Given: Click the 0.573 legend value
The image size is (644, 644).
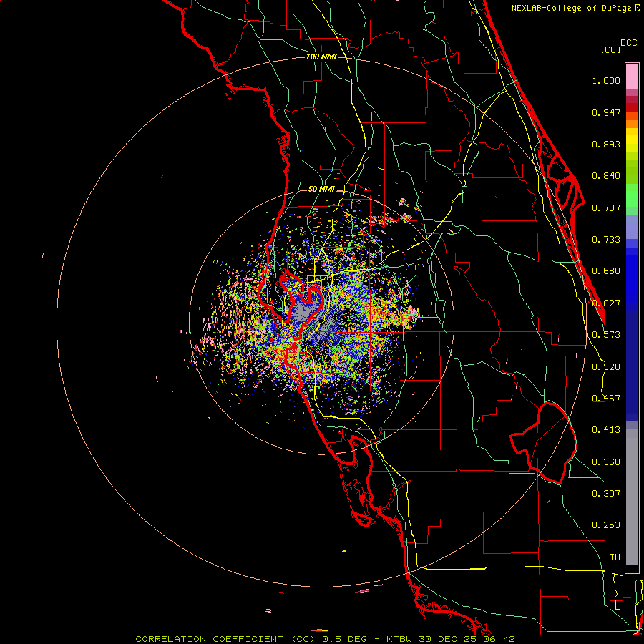Looking at the screenshot, I should coord(606,335).
